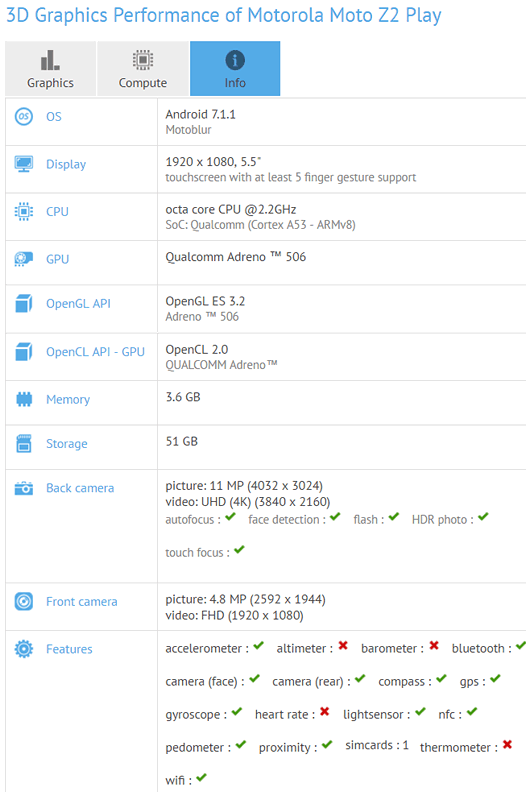Click the GPU card icon

click(x=24, y=259)
